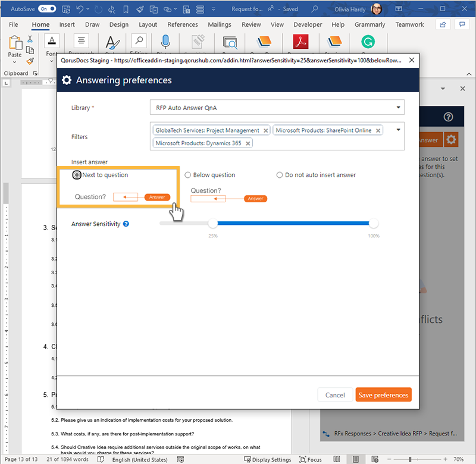Click the Paste clipboard icon
The image size is (476, 464).
click(x=15, y=42)
